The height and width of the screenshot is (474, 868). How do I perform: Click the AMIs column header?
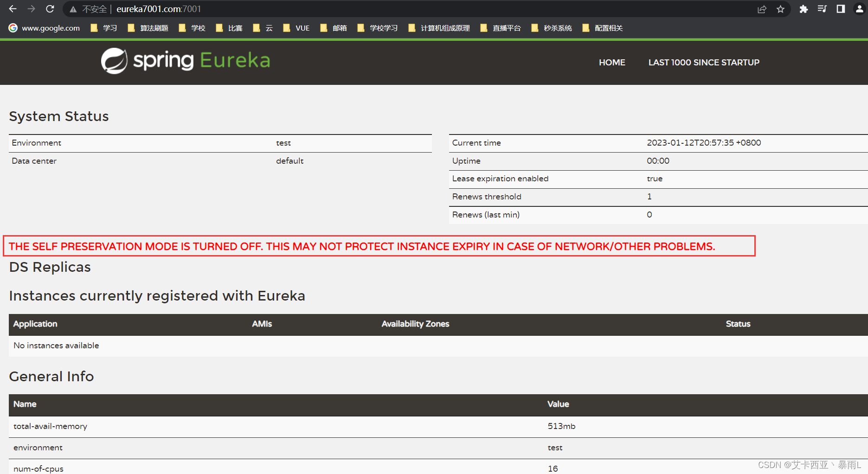(262, 324)
